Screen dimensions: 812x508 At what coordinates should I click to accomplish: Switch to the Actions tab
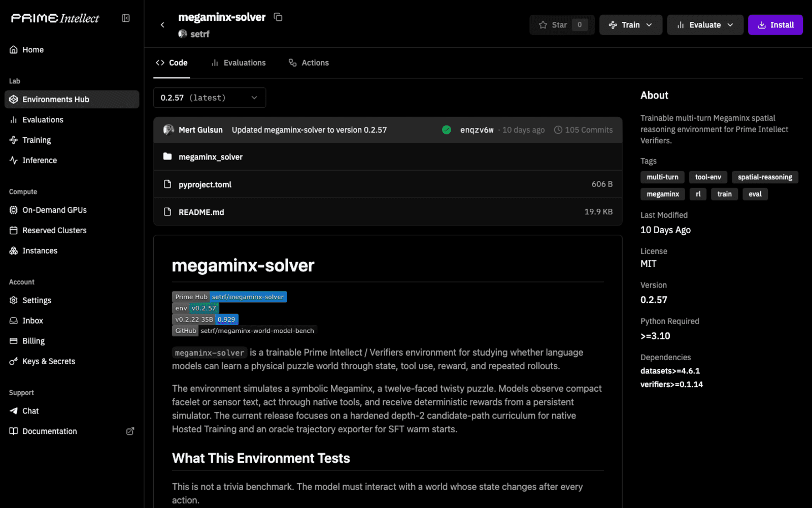point(309,62)
